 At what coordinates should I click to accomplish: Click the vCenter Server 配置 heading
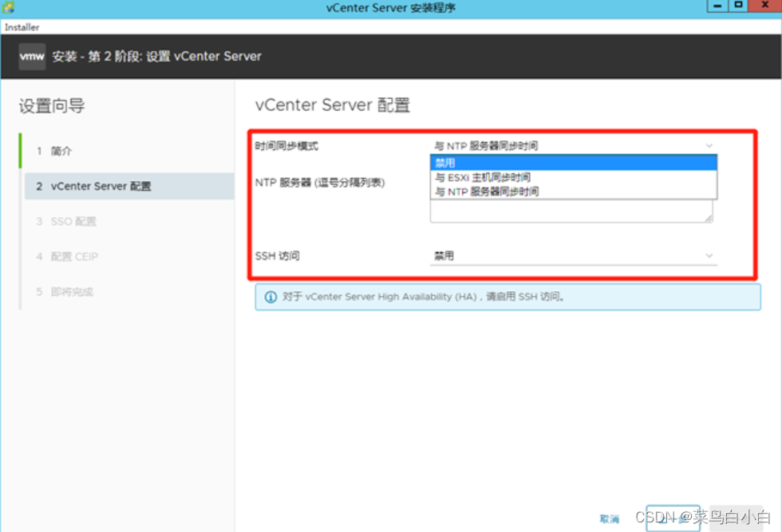tap(333, 105)
